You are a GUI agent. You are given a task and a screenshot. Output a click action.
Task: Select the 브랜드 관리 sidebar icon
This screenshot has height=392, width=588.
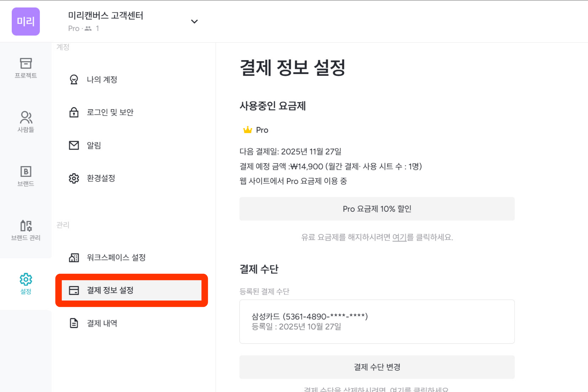point(26,230)
